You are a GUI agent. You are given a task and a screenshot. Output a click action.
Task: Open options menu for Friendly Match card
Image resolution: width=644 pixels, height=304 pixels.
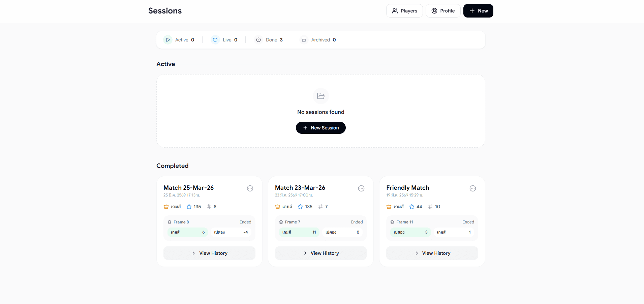coord(472,188)
